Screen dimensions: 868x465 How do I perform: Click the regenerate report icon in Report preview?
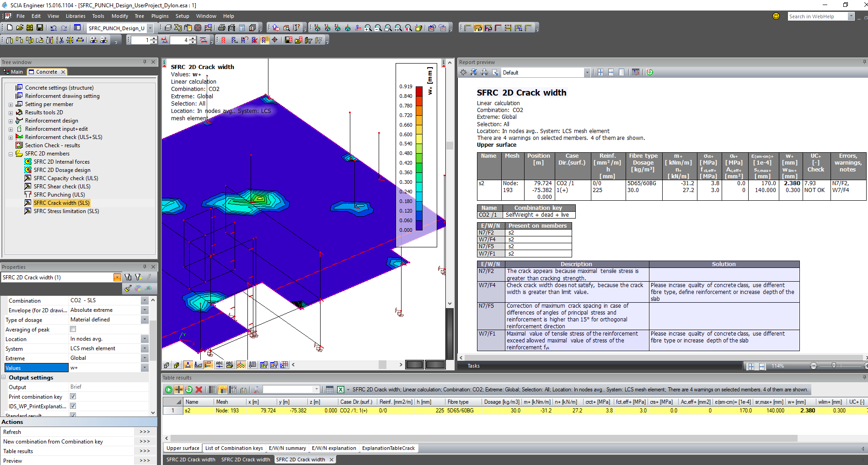coord(649,72)
